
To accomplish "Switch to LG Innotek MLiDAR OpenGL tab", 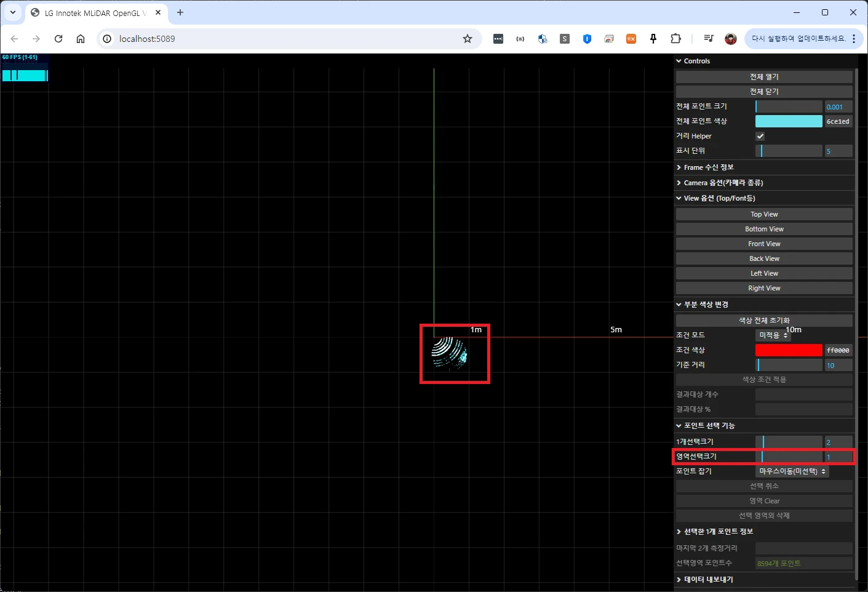I will pos(96,13).
